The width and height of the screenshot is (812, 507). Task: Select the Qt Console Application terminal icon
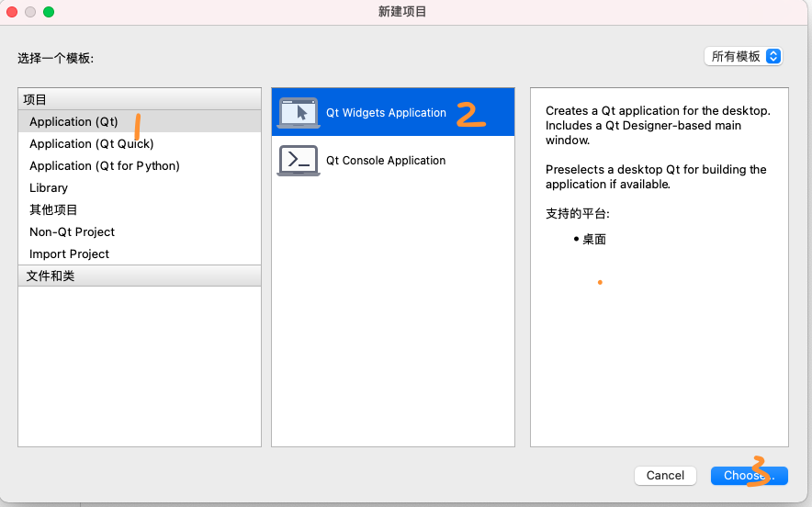[x=299, y=161]
